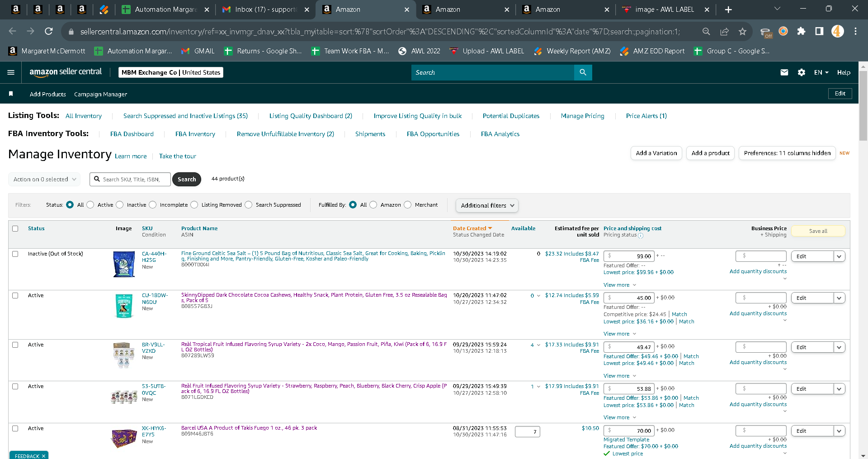The height and width of the screenshot is (459, 868).
Task: Expand available quantity chevron for BR-V9LL-VZKO
Action: click(538, 345)
